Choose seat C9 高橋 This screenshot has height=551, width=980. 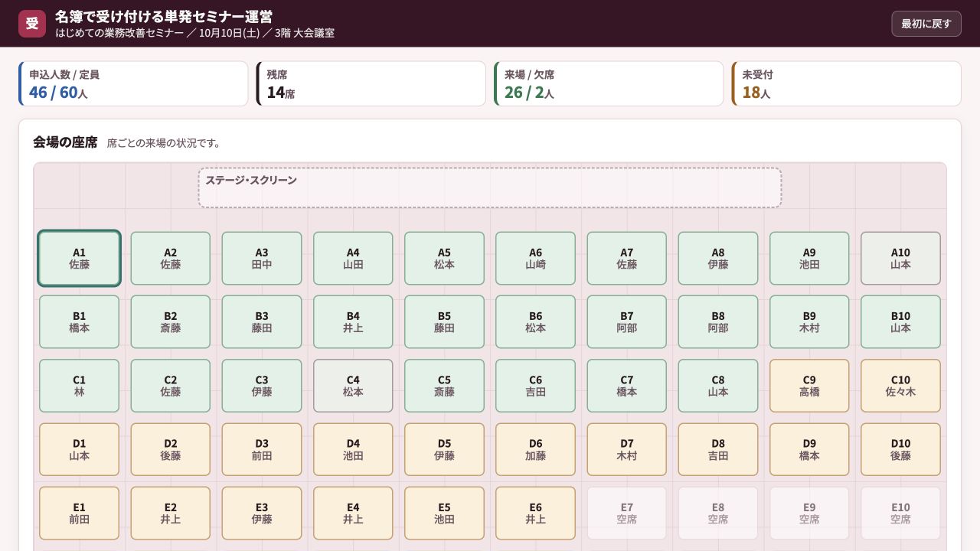(809, 386)
